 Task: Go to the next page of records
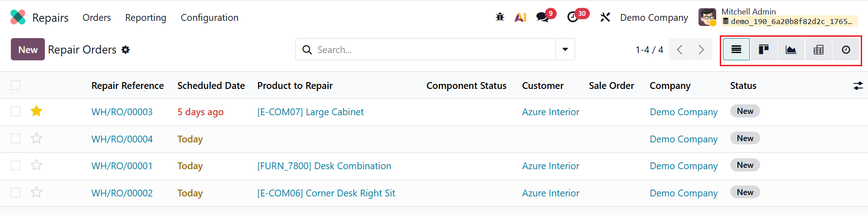701,49
